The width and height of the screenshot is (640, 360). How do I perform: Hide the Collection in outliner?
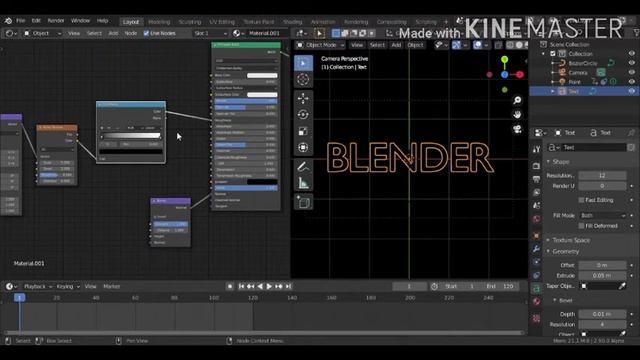(631, 53)
